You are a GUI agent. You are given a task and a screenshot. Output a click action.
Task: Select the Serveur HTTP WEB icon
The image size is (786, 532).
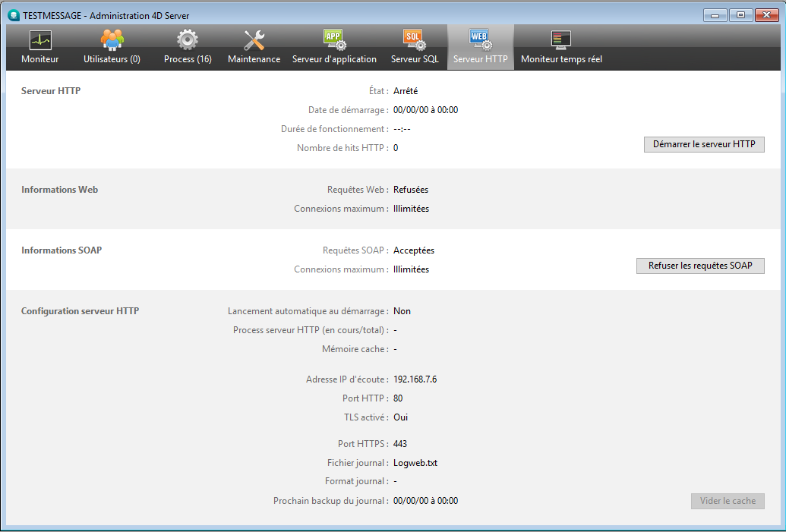[x=480, y=40]
